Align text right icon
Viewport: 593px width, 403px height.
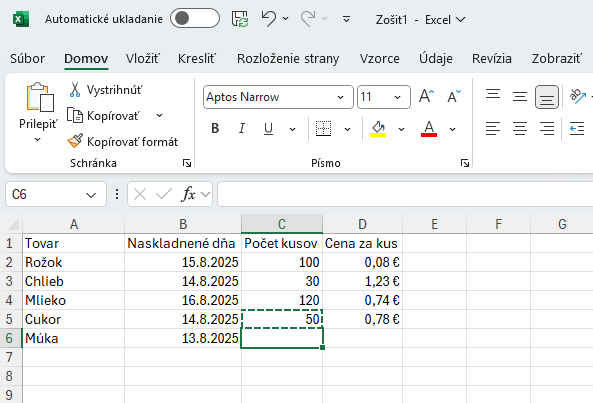(x=547, y=129)
